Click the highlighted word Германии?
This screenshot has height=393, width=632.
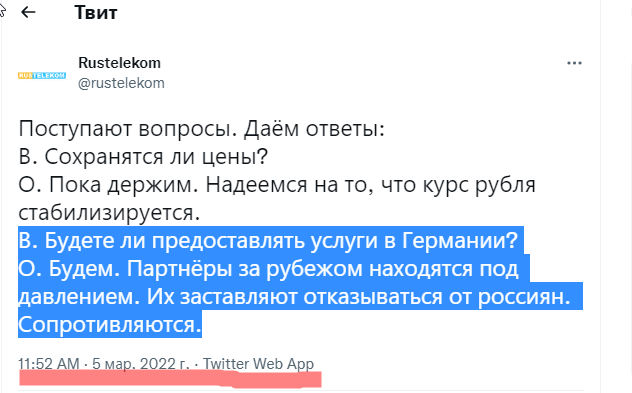(460, 241)
